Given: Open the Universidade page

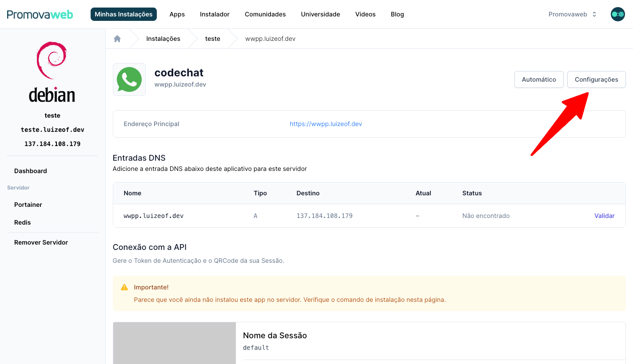Looking at the screenshot, I should tap(320, 14).
